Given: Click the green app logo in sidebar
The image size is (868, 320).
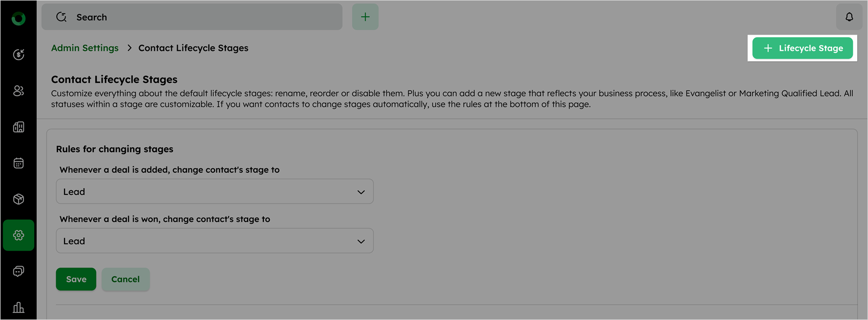Looking at the screenshot, I should pos(18,19).
